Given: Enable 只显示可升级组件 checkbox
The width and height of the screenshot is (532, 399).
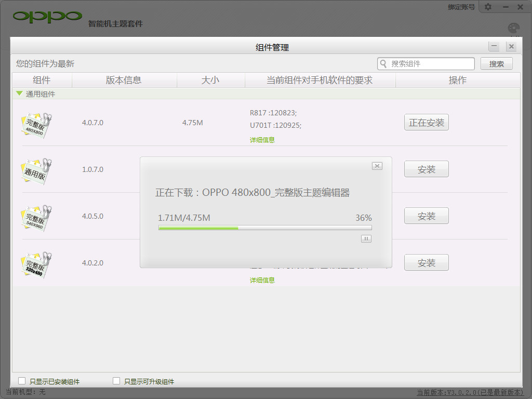Looking at the screenshot, I should click(116, 381).
